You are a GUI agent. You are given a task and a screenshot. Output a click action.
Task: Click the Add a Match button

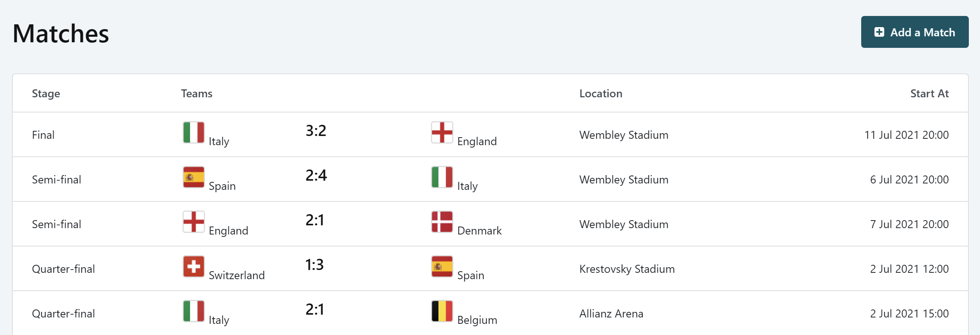pyautogui.click(x=915, y=32)
